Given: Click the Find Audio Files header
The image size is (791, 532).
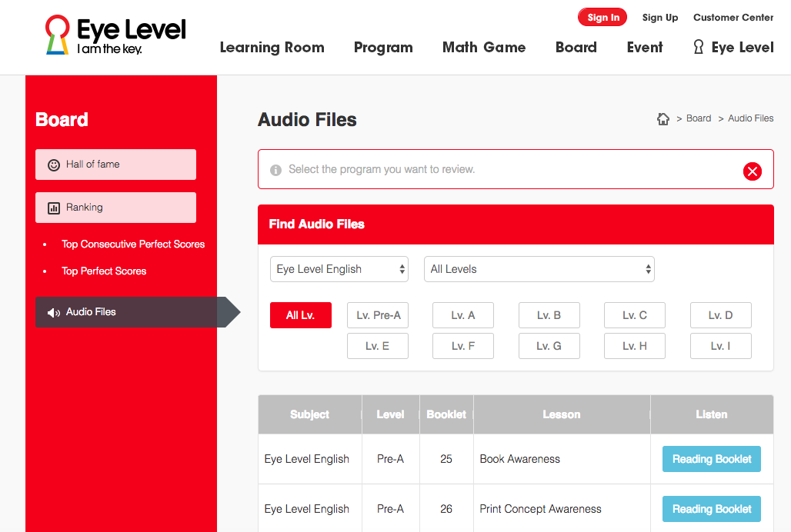Looking at the screenshot, I should click(516, 224).
